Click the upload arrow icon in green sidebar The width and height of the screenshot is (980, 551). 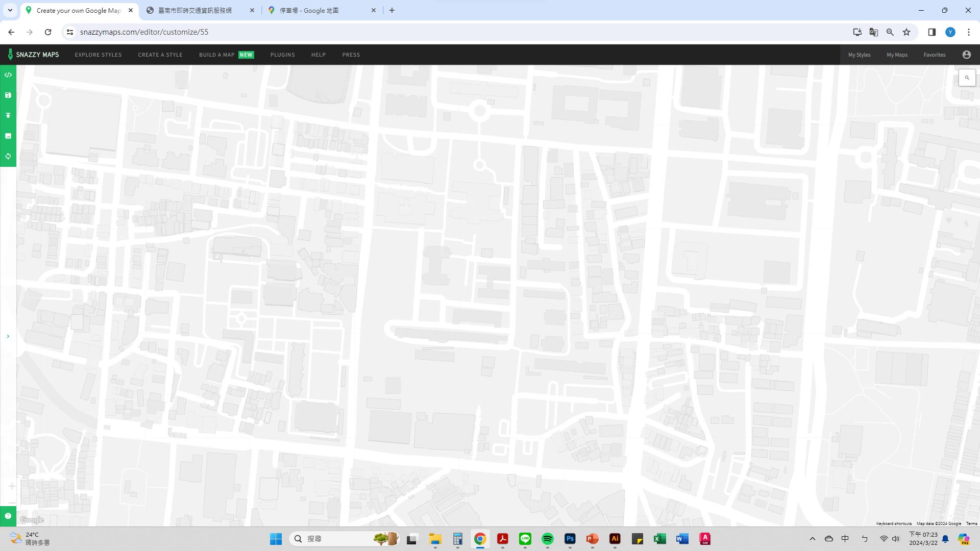tap(8, 116)
